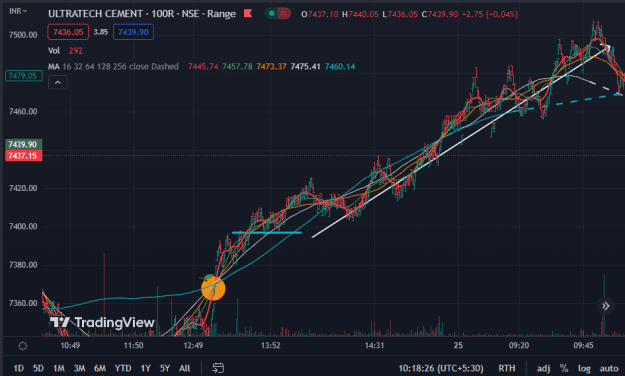Screen dimensions: 625x376
Task: Open the INR currency dropdown
Action: [18, 11]
